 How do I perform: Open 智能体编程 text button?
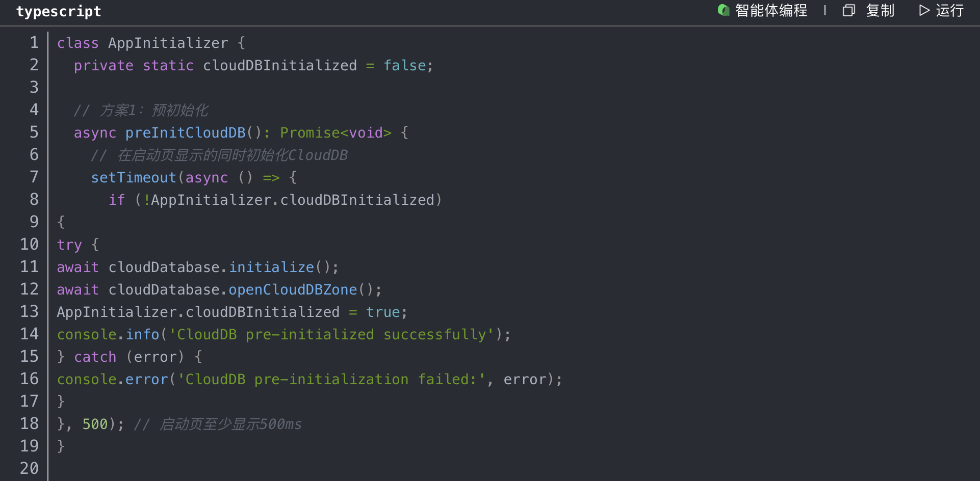(x=771, y=10)
